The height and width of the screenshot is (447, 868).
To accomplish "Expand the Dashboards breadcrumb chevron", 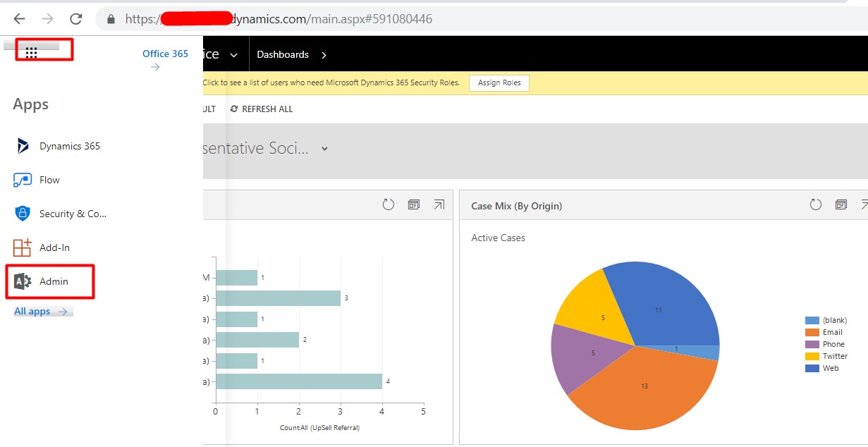I will click(x=323, y=54).
